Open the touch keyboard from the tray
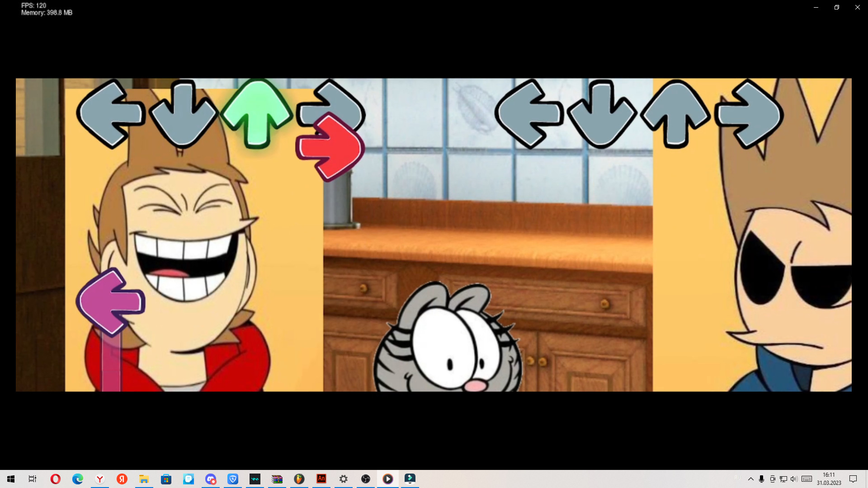This screenshot has width=868, height=488. tap(807, 479)
